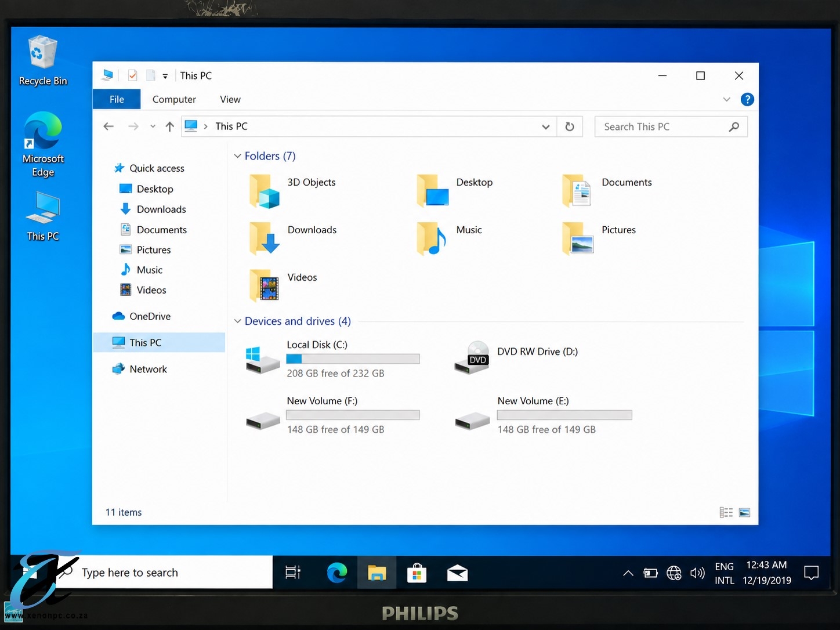840x630 pixels.
Task: Select Music in navigation pane
Action: click(141, 270)
